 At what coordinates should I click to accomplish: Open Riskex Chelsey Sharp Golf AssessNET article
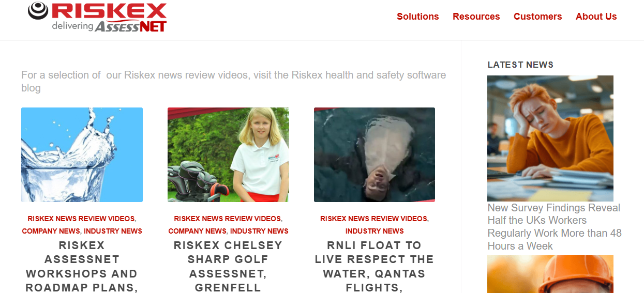coord(228,267)
